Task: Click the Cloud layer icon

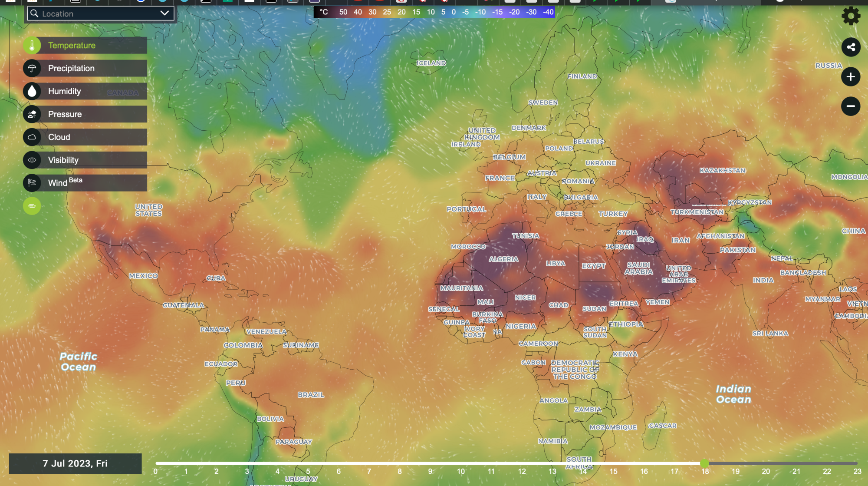Action: (x=32, y=137)
